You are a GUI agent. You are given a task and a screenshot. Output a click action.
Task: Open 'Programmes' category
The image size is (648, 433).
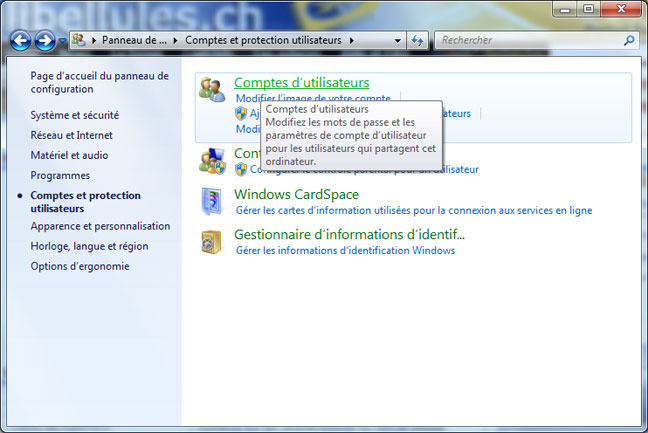tap(60, 176)
